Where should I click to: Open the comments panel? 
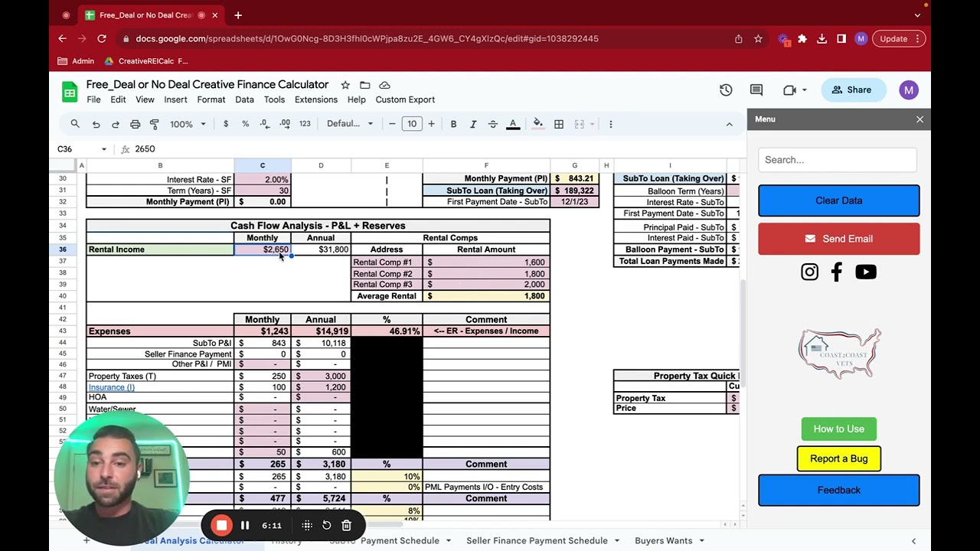tap(756, 90)
